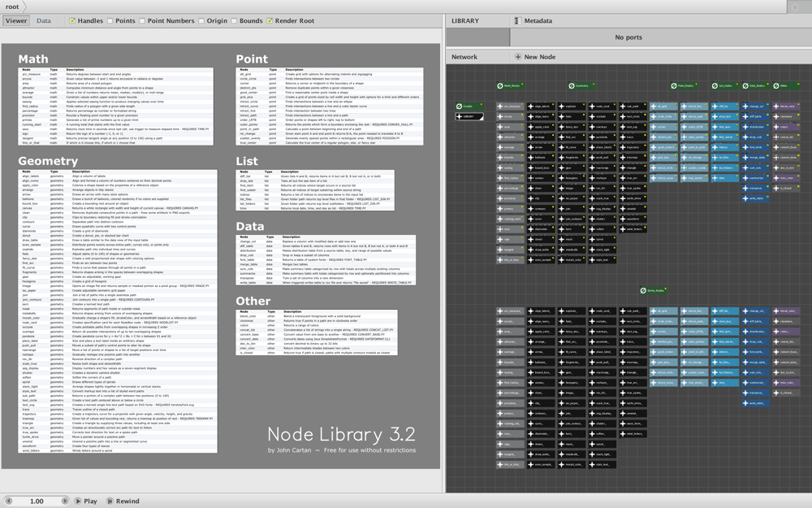
Task: Select write_table_ node in Demo_Nodes group
Action: (x=755, y=403)
